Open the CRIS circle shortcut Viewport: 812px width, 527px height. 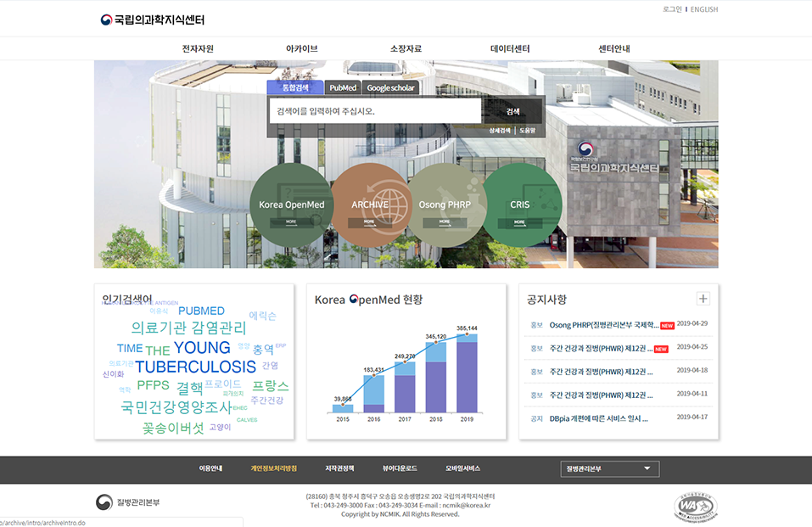520,205
